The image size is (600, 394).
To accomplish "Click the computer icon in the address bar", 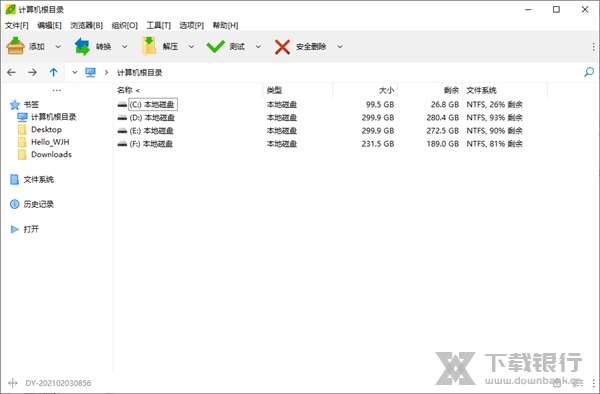I will coord(90,72).
